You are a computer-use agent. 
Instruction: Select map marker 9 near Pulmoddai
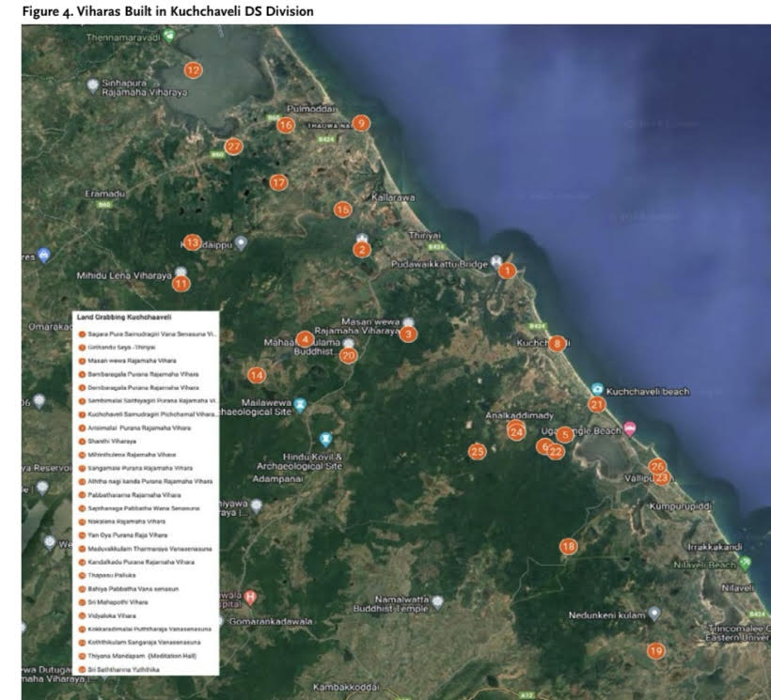click(x=360, y=123)
